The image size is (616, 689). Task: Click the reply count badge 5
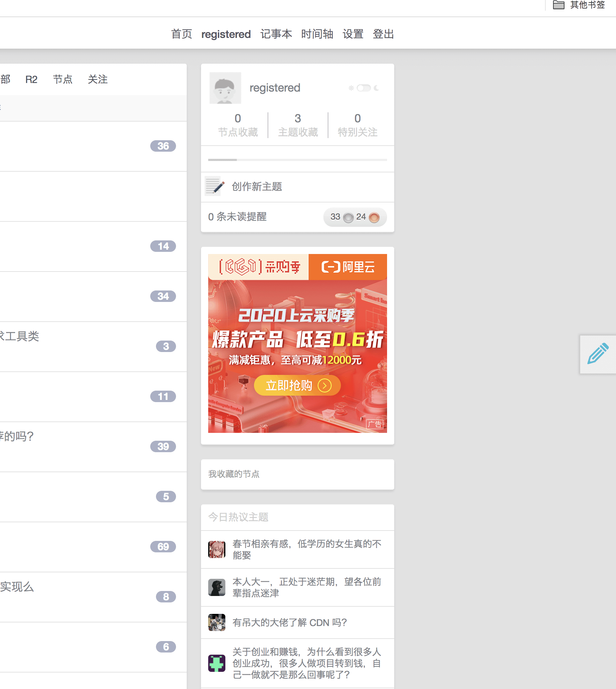point(166,497)
